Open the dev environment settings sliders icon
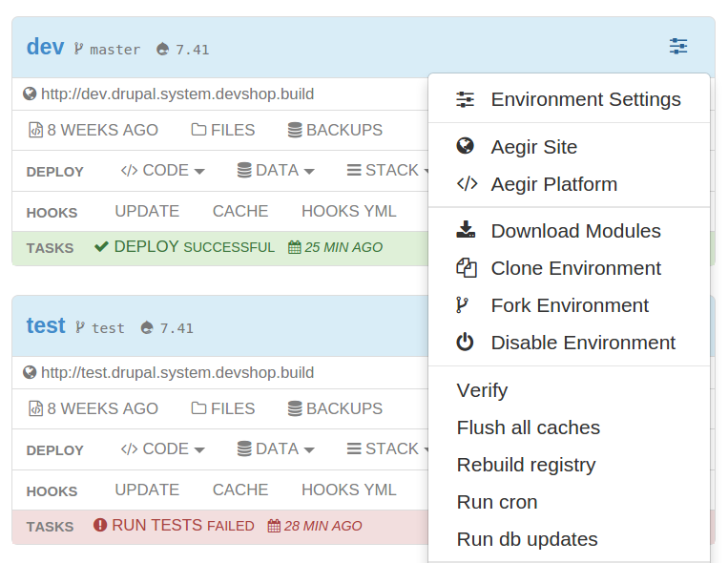 pyautogui.click(x=677, y=47)
